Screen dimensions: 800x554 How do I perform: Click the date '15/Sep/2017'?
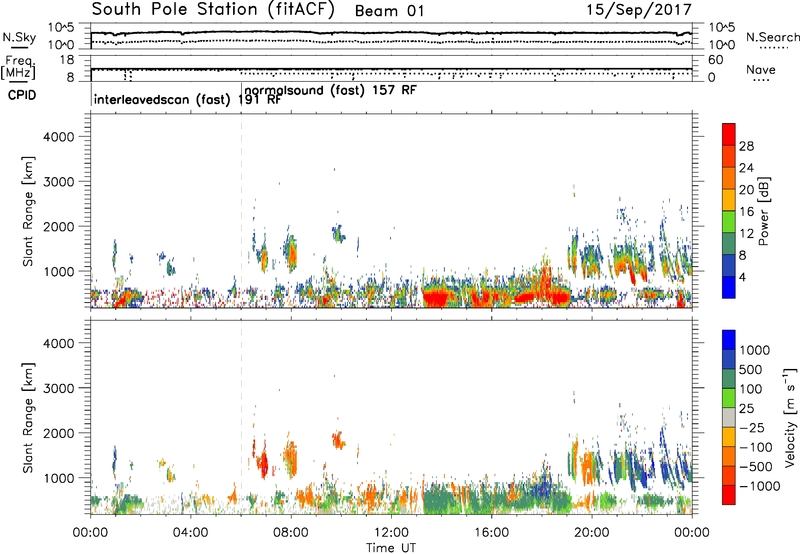639,10
